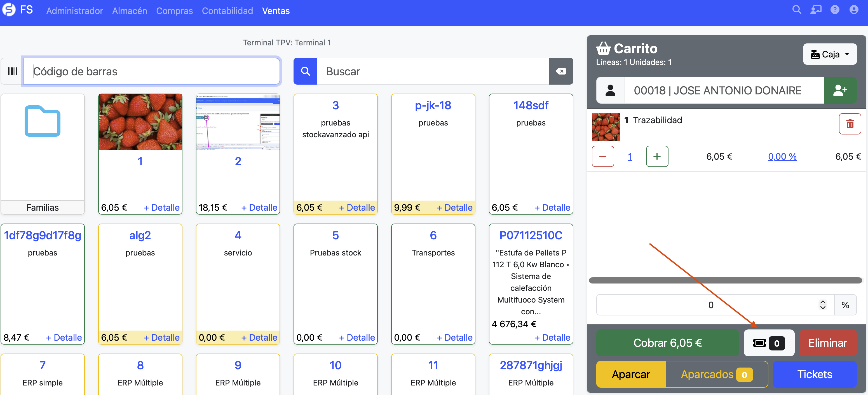Viewport: 868px width, 395px height.
Task: Open Detalle for product P07112510C
Action: (552, 337)
